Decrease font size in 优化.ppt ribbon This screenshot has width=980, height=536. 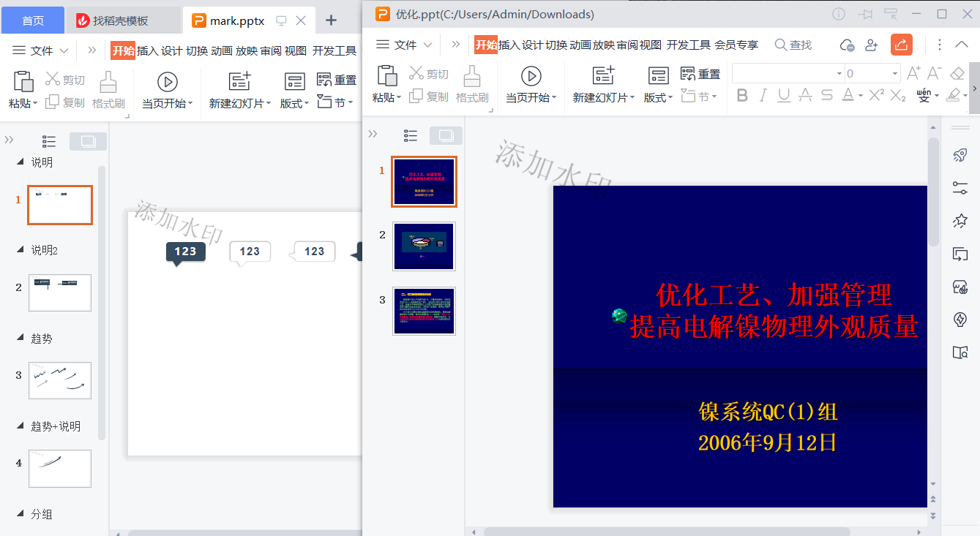click(x=934, y=73)
